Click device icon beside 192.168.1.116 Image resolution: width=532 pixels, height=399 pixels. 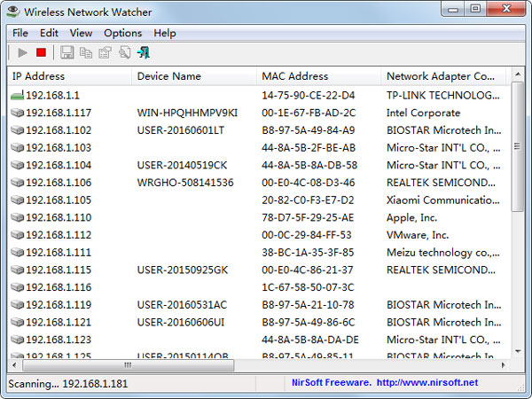[18, 287]
